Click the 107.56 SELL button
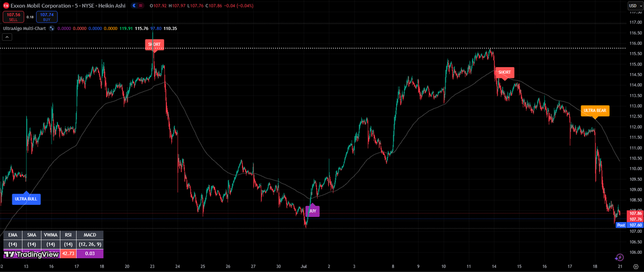 13,17
